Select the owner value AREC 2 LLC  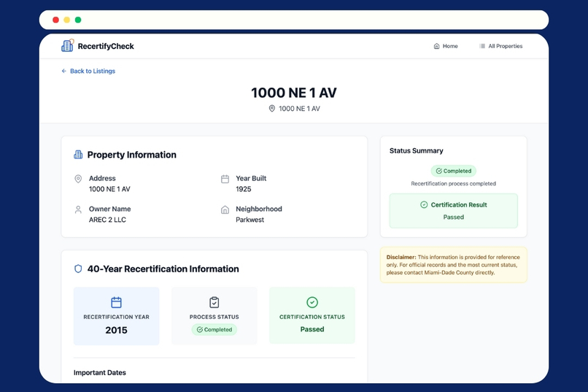tap(107, 220)
